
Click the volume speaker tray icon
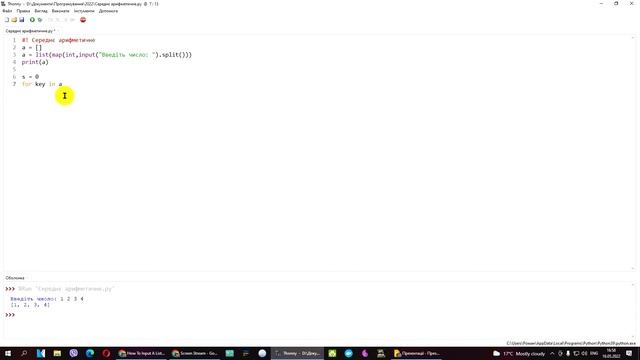pos(584,353)
